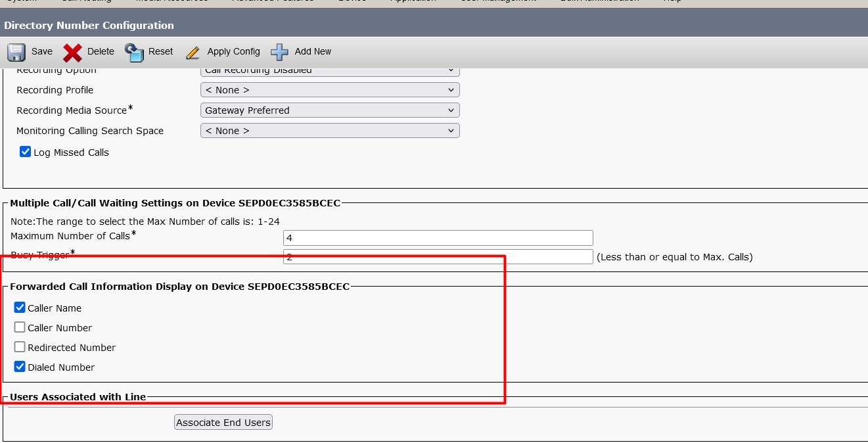Disable the Dialed Number checkbox
Viewport: 868px width, 443px height.
[19, 366]
